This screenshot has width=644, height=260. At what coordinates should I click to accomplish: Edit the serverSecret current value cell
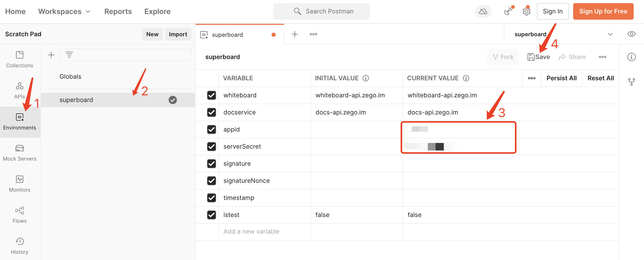tap(511, 147)
